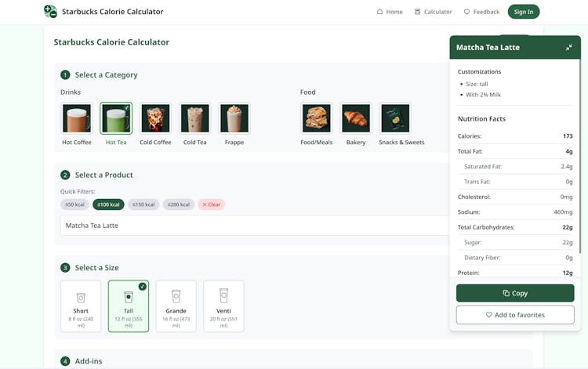588x369 pixels.
Task: Click the Sign In button
Action: [x=524, y=12]
